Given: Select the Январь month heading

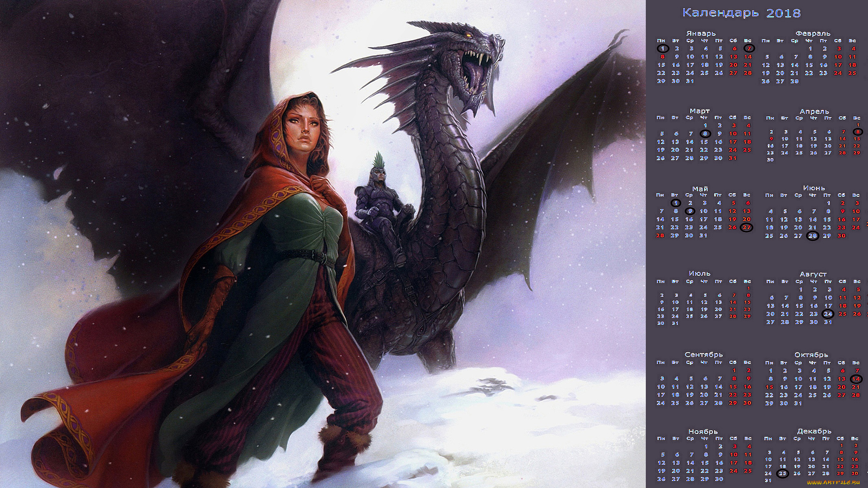Looking at the screenshot, I should 701,33.
